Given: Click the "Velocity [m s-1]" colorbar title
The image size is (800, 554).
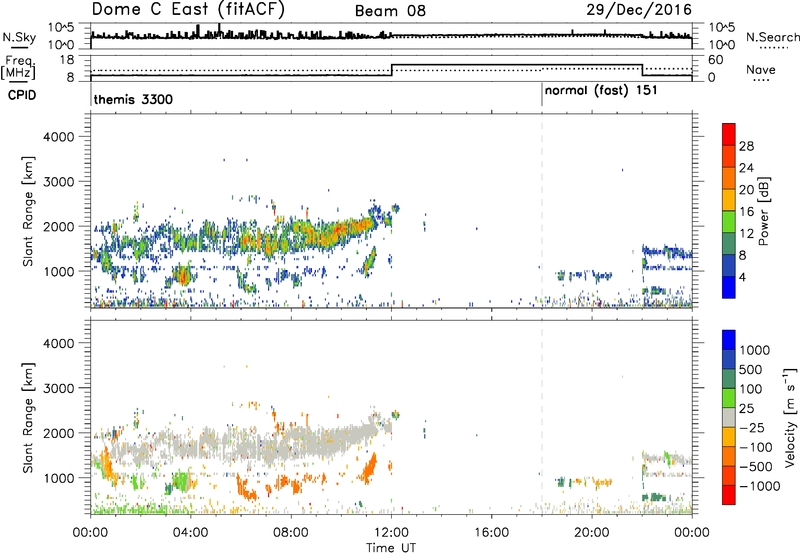Looking at the screenshot, I should (x=790, y=417).
